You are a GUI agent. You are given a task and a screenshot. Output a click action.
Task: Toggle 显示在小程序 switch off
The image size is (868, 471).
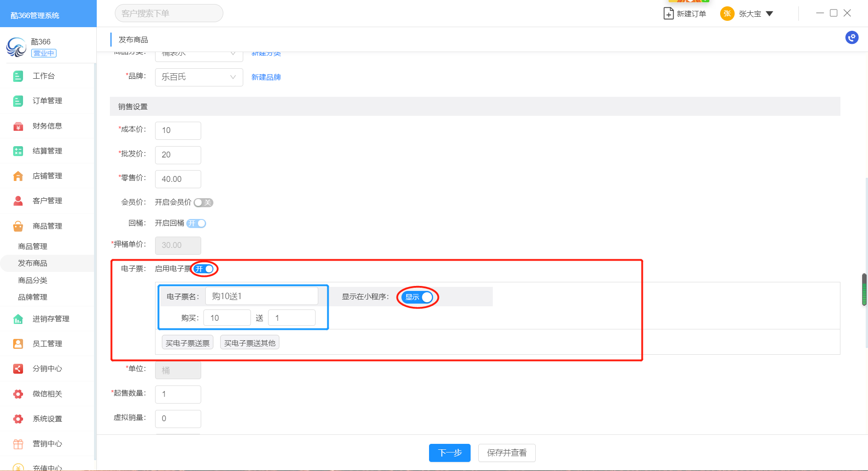(418, 297)
